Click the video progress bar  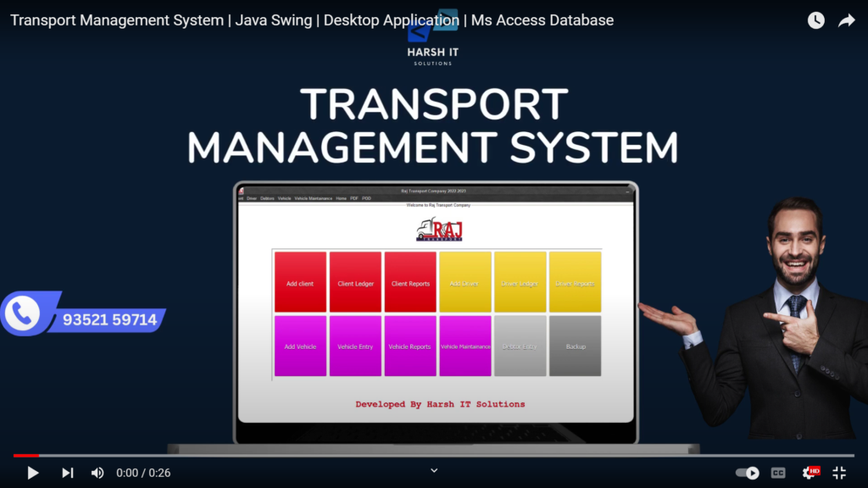point(434,456)
